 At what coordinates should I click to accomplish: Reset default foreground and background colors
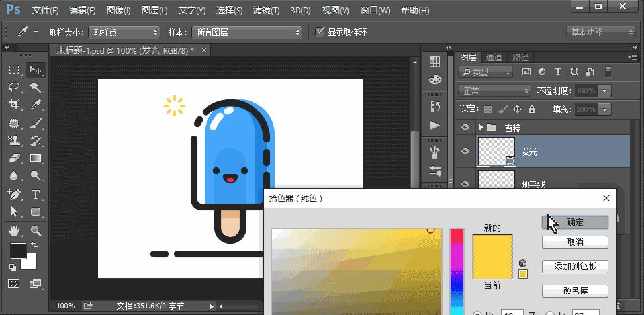tap(13, 267)
